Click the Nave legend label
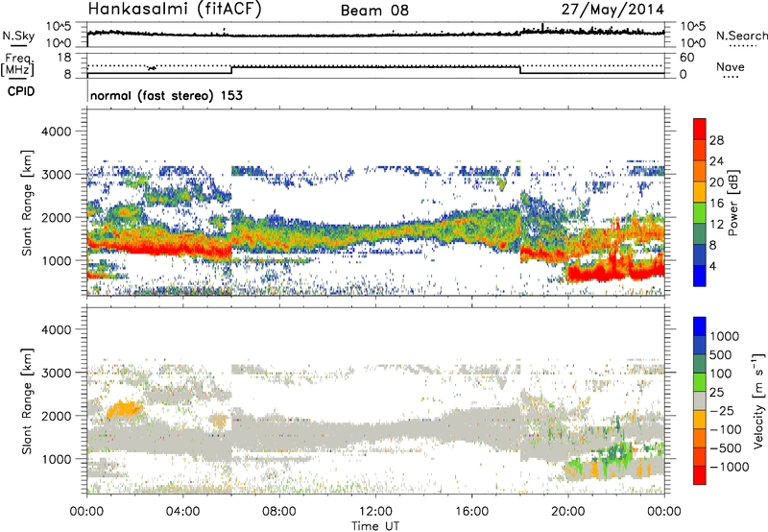Screen dimensions: 768x532 [x=731, y=67]
